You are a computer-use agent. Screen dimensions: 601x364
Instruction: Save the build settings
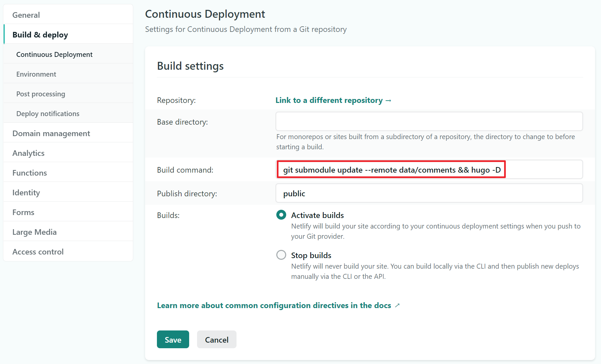(x=173, y=339)
